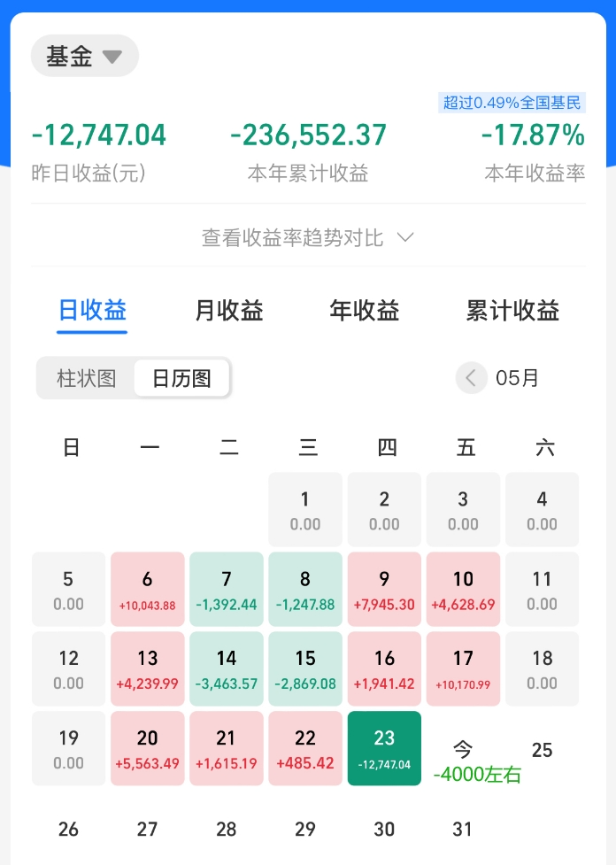Image resolution: width=616 pixels, height=865 pixels.
Task: Select day 9 with +7,945.30
Action: click(x=384, y=589)
